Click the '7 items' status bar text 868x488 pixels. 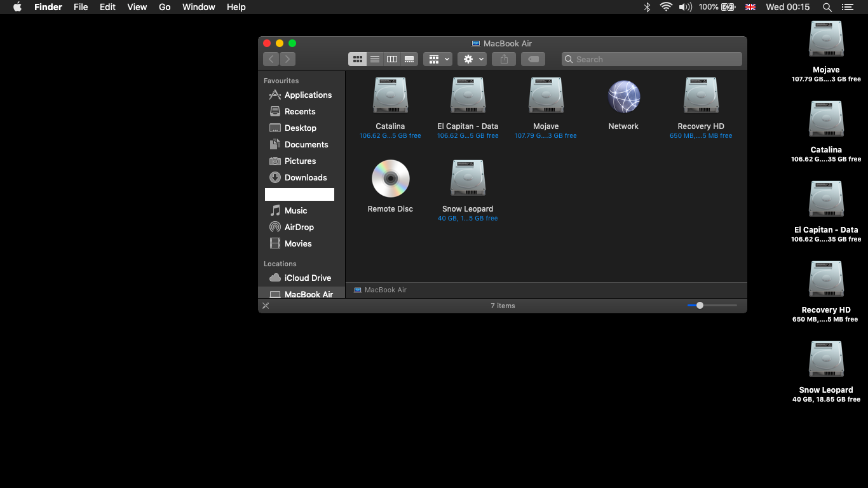coord(503,306)
